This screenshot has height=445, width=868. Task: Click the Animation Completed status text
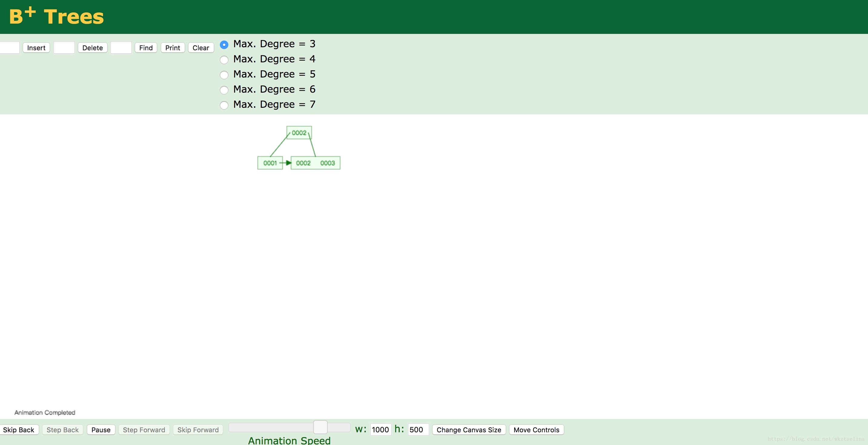click(x=45, y=413)
